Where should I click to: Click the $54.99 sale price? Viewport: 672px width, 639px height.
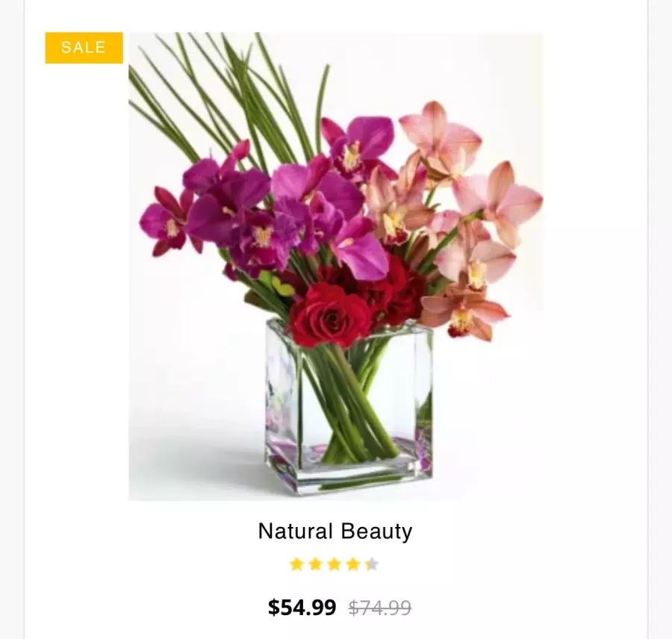point(302,608)
